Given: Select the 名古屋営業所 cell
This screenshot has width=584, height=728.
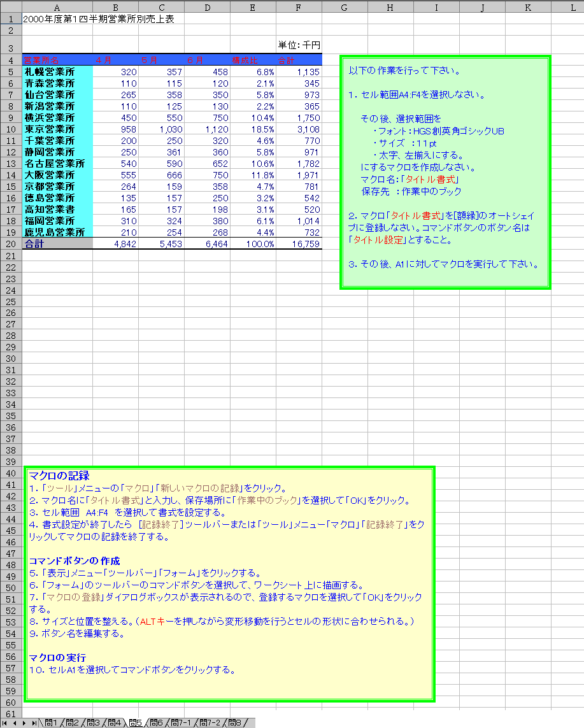Looking at the screenshot, I should pyautogui.click(x=57, y=164).
